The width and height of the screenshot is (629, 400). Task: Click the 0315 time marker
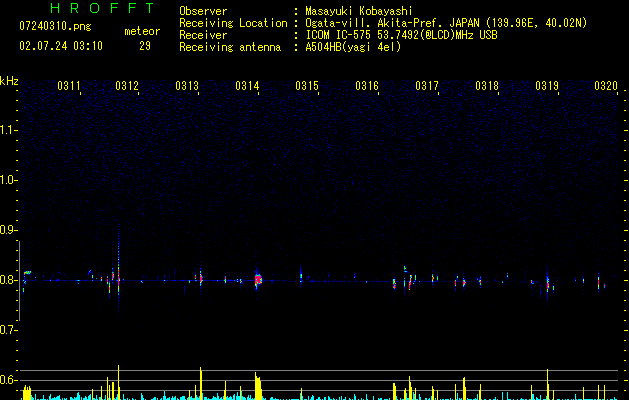307,85
